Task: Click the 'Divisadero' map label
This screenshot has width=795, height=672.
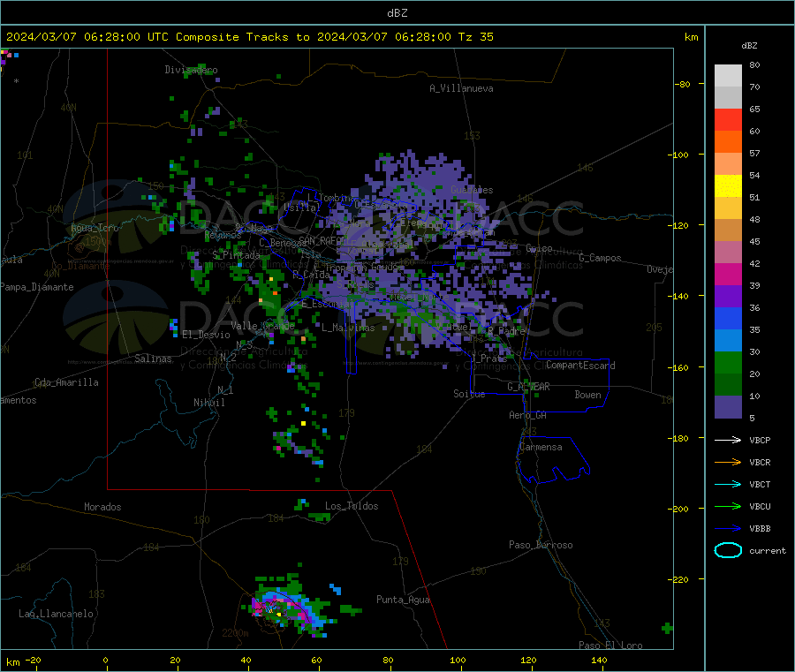Action: click(191, 70)
